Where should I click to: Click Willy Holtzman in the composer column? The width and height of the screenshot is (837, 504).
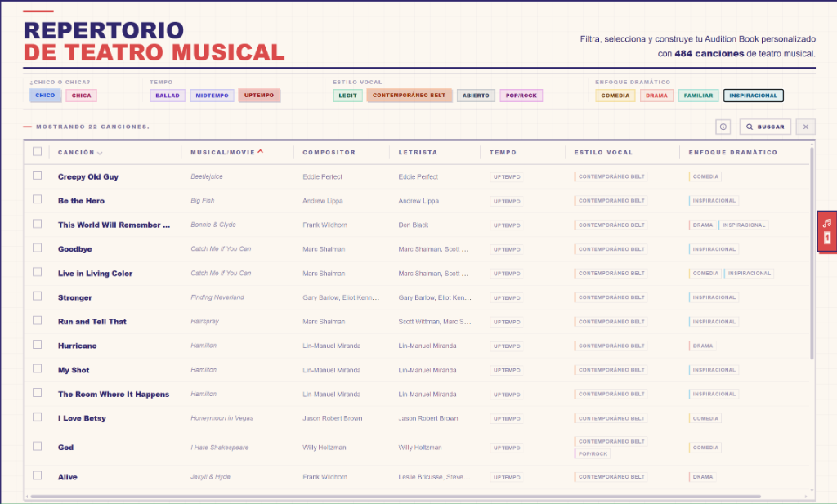coord(324,448)
